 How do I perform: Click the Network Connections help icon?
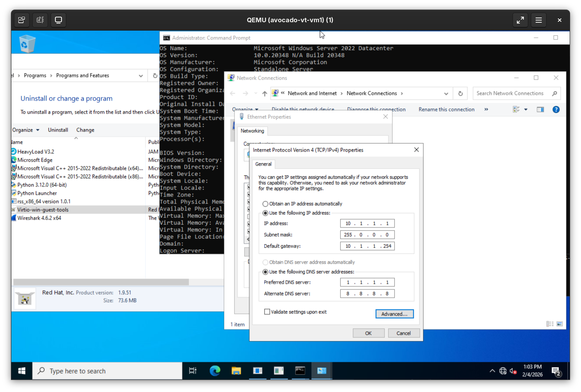point(556,109)
